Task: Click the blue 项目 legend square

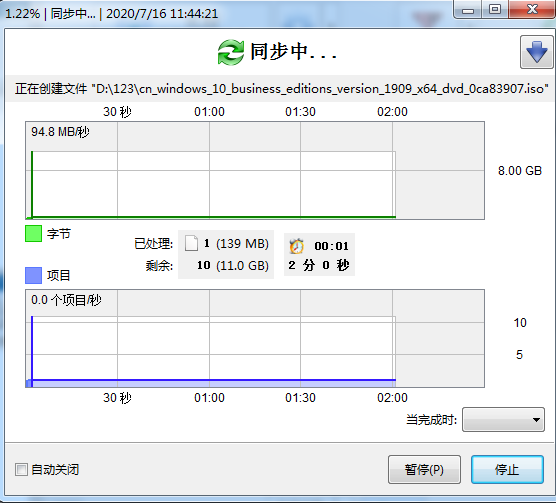Action: click(x=33, y=275)
